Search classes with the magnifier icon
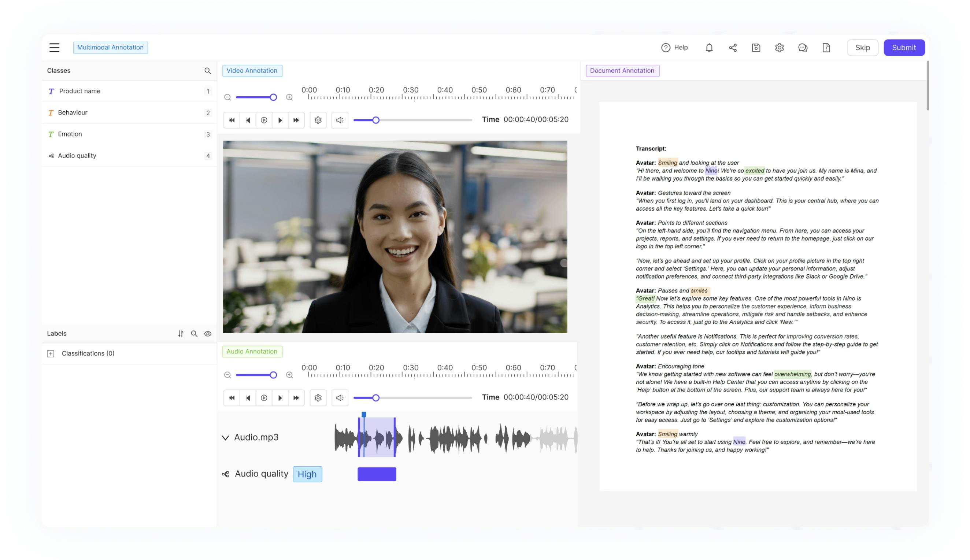This screenshot has height=560, width=970. [207, 71]
